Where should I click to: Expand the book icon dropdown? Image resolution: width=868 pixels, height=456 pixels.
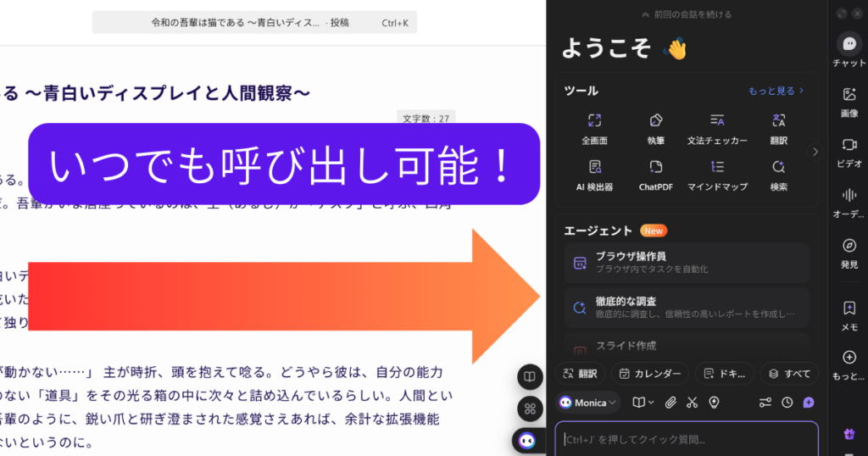643,403
